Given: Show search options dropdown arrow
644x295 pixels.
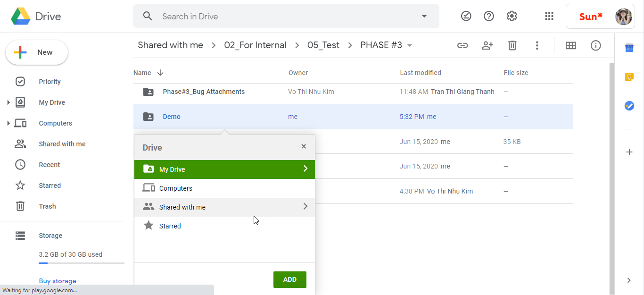Looking at the screenshot, I should tap(424, 17).
